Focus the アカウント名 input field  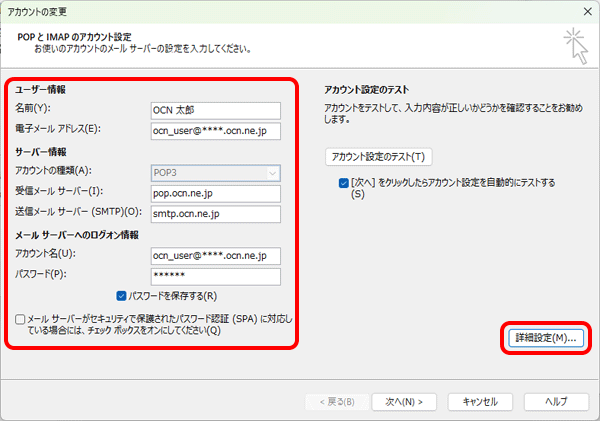(x=215, y=255)
